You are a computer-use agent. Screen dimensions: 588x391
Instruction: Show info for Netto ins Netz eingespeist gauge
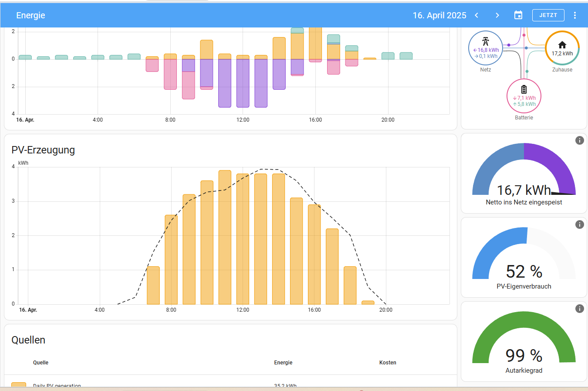pyautogui.click(x=579, y=140)
